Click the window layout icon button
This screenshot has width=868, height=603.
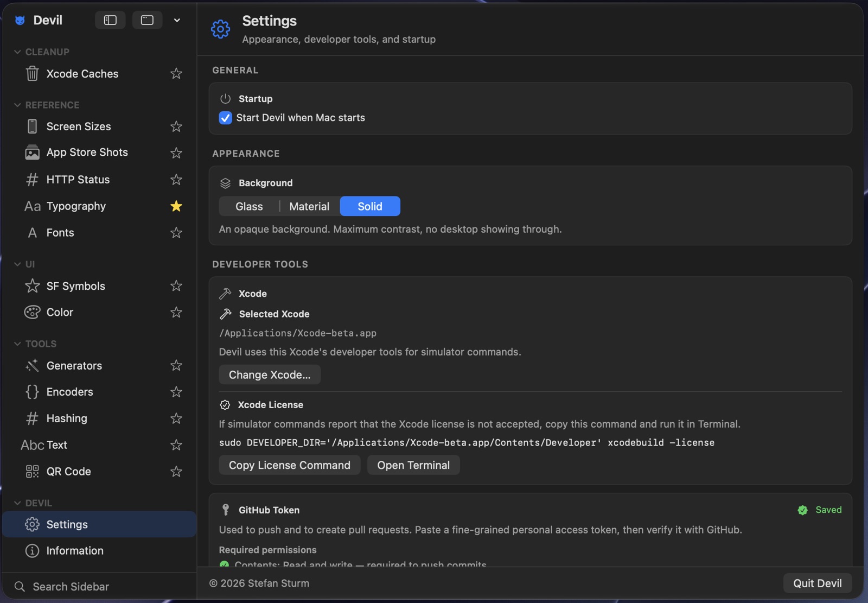pos(147,20)
